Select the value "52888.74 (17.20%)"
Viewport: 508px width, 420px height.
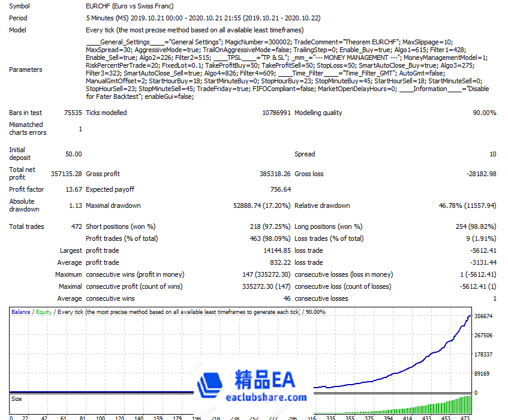pos(261,206)
